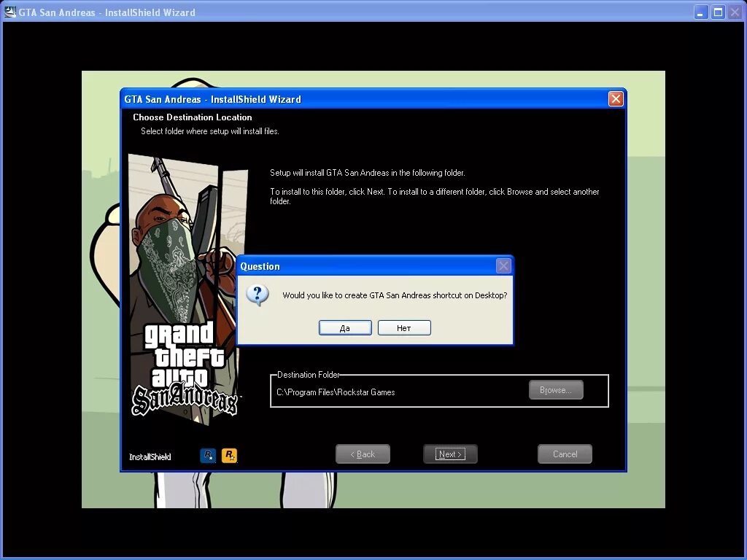Click the Да (Yes) button
The height and width of the screenshot is (560, 747).
(x=345, y=327)
